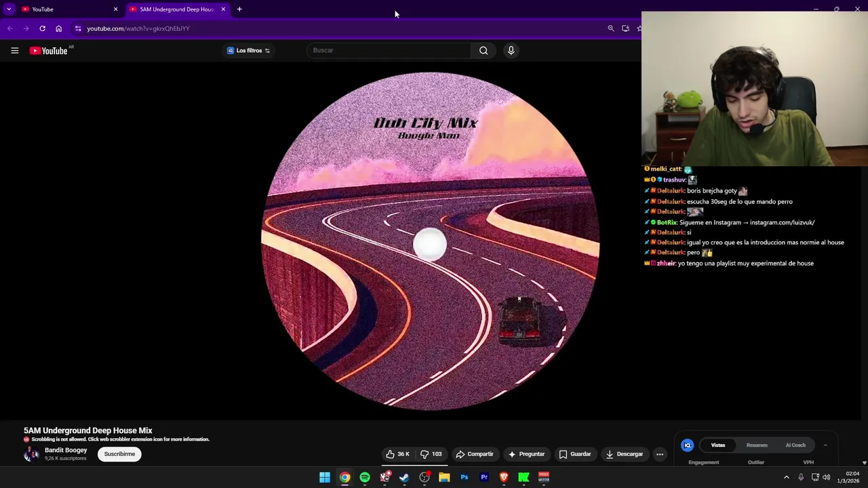868x488 pixels.
Task: Open Spotify from the taskbar
Action: pyautogui.click(x=365, y=477)
